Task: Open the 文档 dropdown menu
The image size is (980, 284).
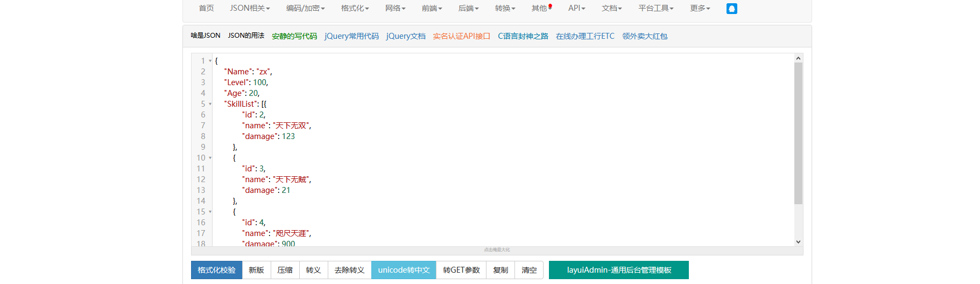Action: point(611,8)
